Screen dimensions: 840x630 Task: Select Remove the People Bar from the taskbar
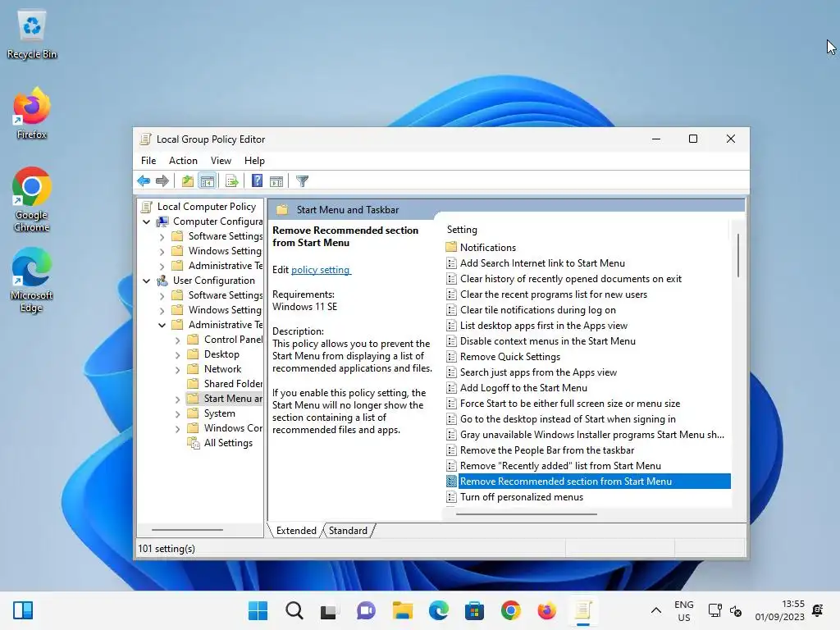click(x=547, y=450)
